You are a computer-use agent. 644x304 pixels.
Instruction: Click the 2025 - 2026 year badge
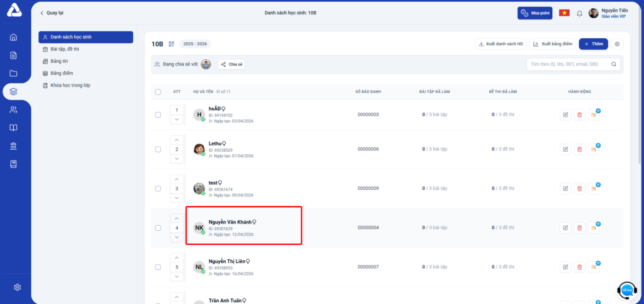click(x=195, y=44)
